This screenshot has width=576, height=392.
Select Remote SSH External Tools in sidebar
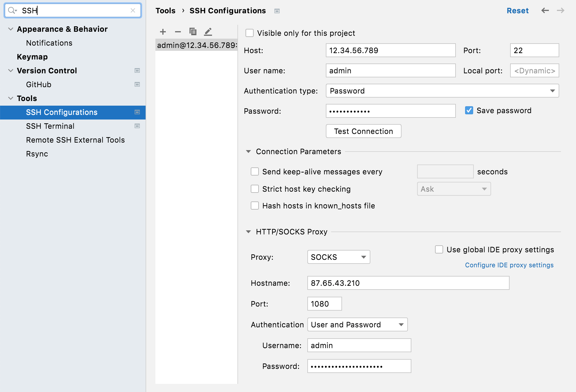click(75, 140)
